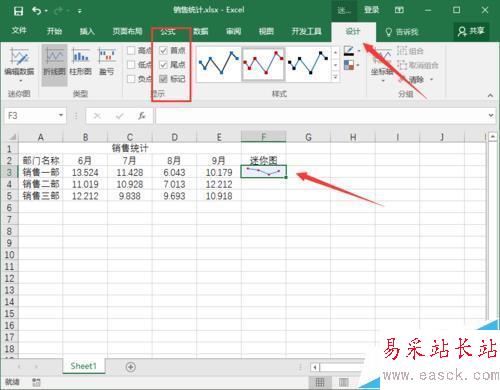The image size is (500, 390).
Task: Choose the 折线图 line sparkline type
Action: point(54,65)
